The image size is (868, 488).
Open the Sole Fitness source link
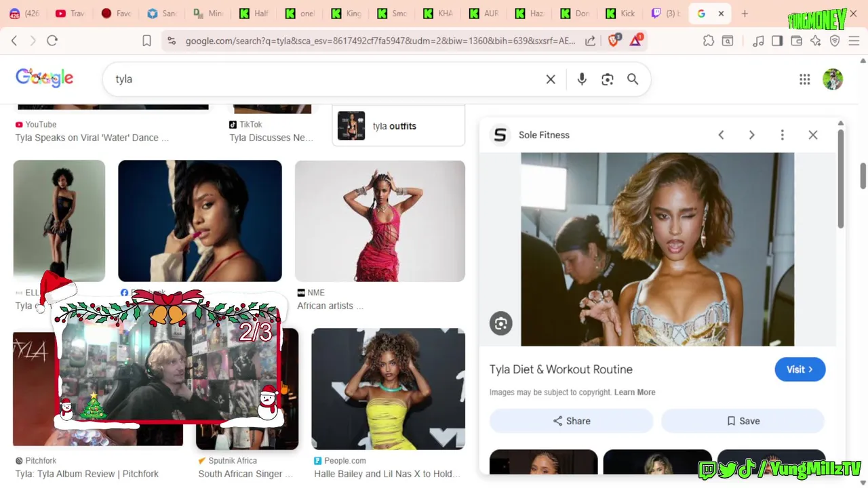click(544, 135)
